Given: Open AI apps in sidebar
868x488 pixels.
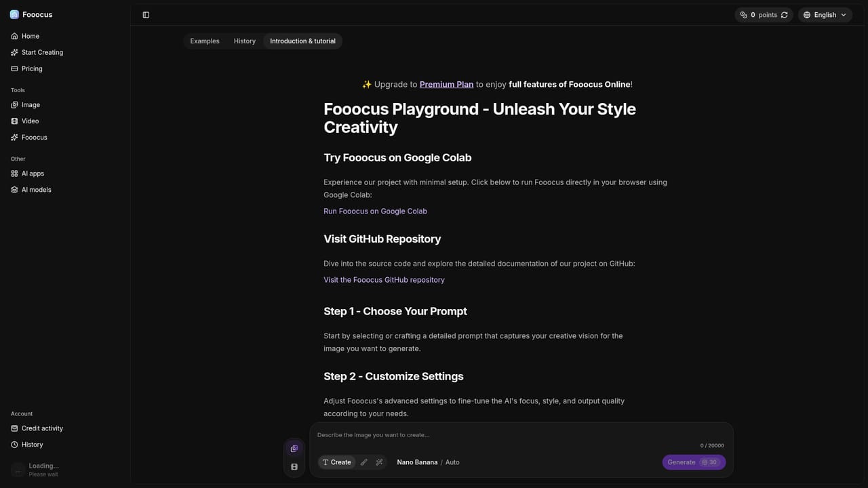Looking at the screenshot, I should 65,174.
